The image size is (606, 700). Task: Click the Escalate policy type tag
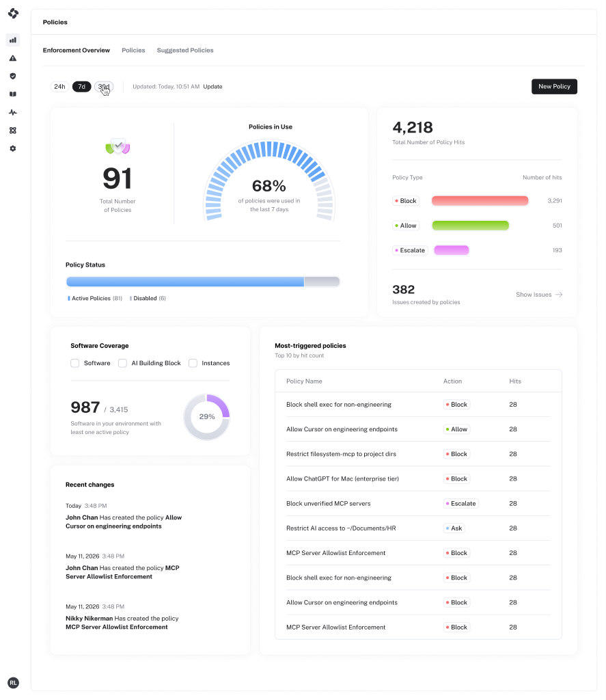410,250
